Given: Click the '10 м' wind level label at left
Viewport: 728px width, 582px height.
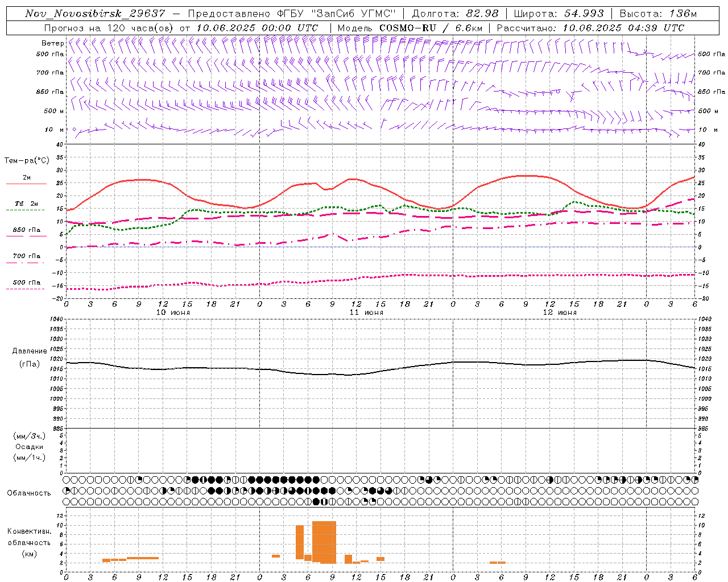Looking at the screenshot, I should click(55, 130).
